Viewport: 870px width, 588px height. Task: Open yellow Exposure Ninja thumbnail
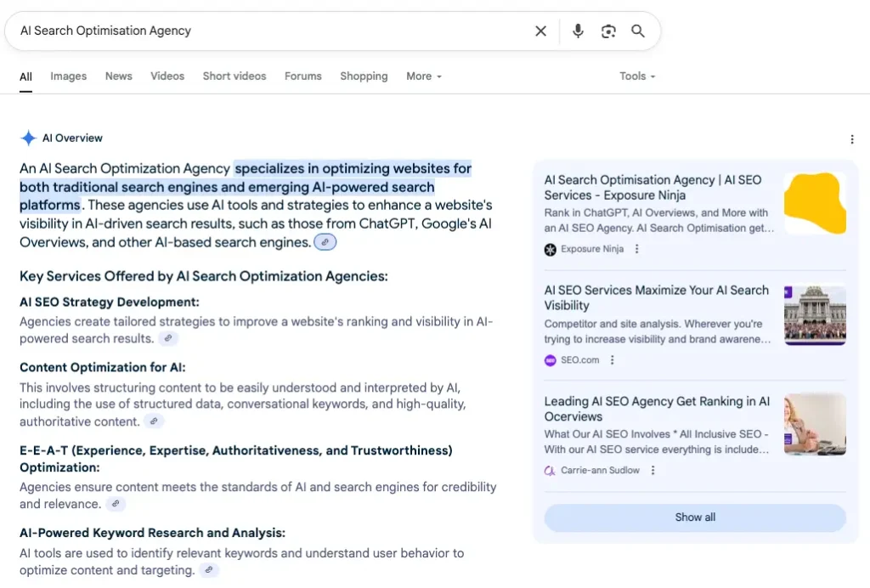coord(815,204)
